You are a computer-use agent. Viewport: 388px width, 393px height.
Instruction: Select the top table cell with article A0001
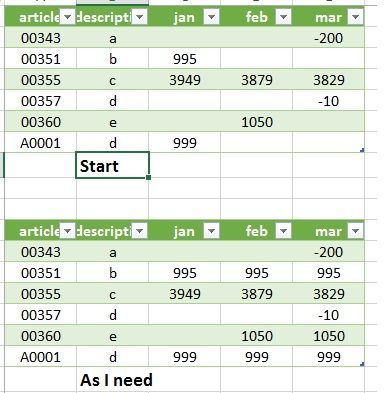pyautogui.click(x=41, y=143)
